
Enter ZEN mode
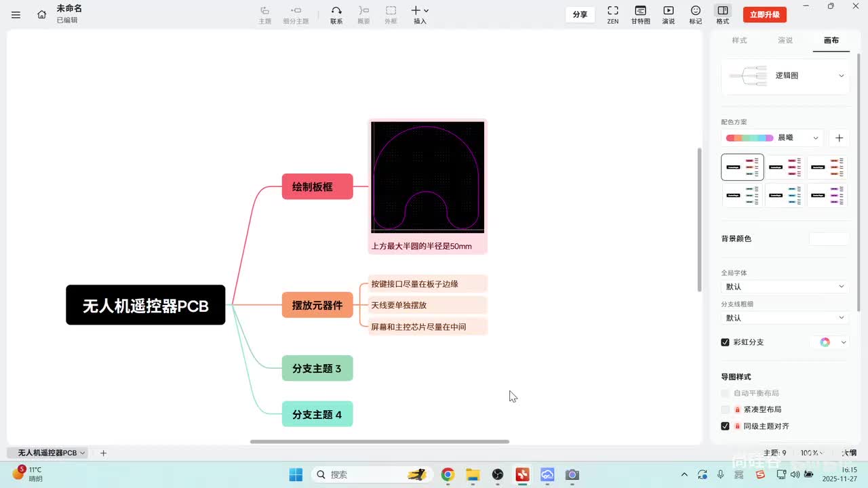point(613,14)
